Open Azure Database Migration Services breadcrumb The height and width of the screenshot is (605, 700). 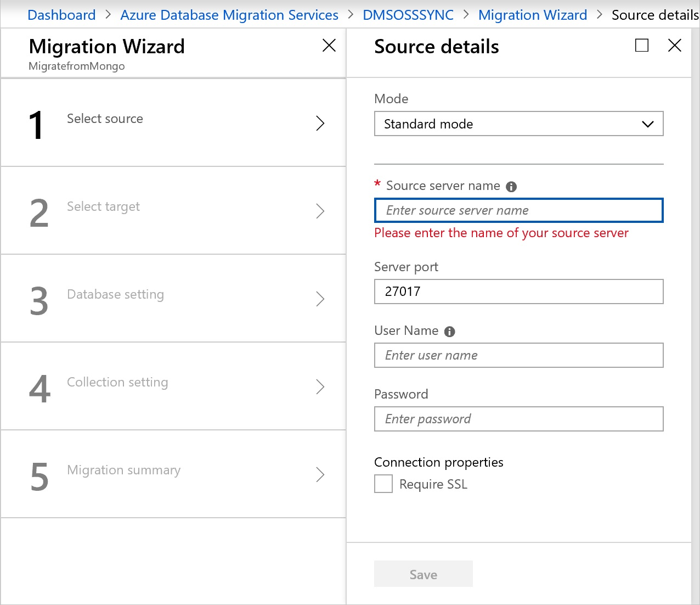[x=229, y=15]
